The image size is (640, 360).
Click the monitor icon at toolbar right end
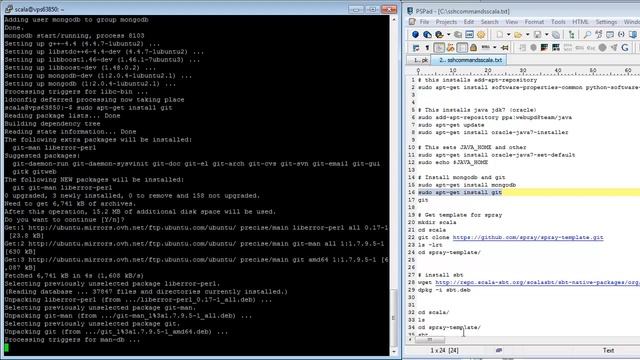[x=633, y=35]
